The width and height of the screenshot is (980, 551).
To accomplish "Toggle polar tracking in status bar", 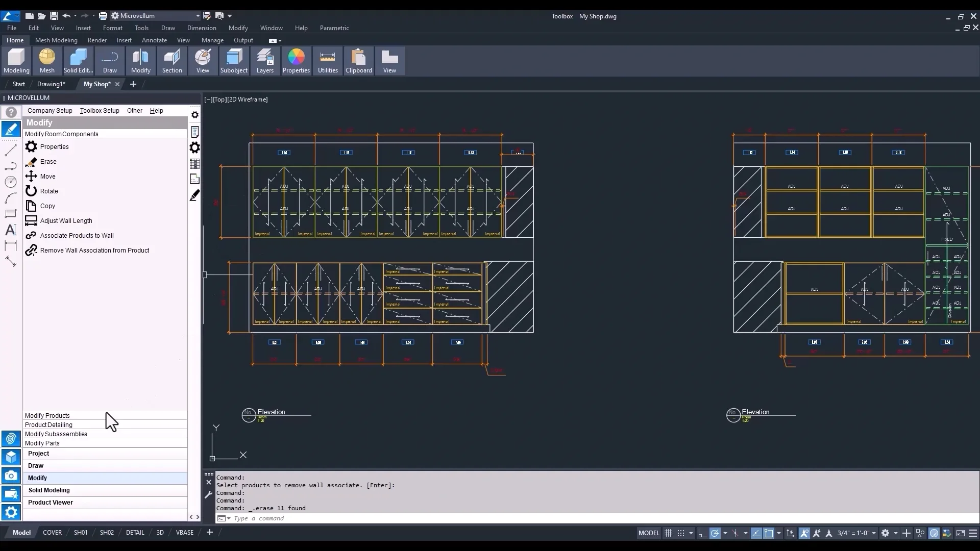I will click(x=715, y=533).
